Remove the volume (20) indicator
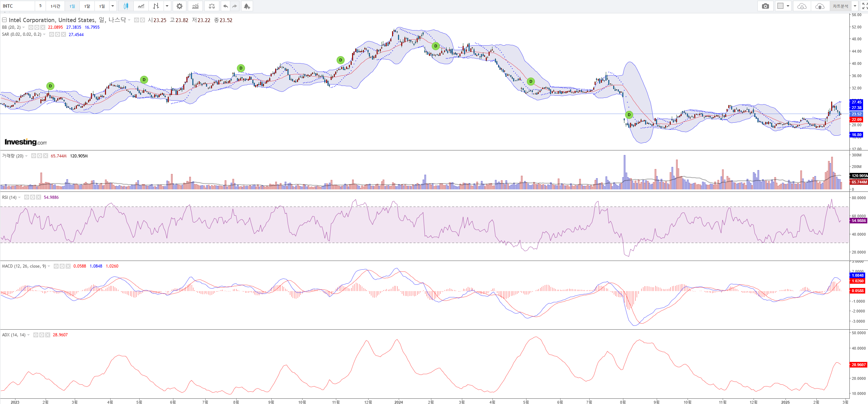Viewport: 868px width, 404px height. (46, 156)
